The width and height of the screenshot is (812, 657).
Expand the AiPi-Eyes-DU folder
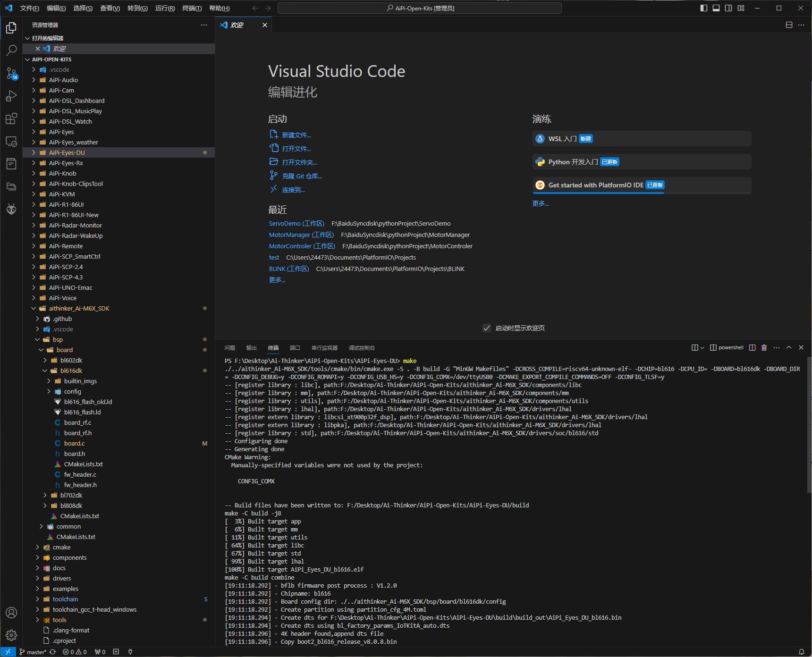coord(34,152)
